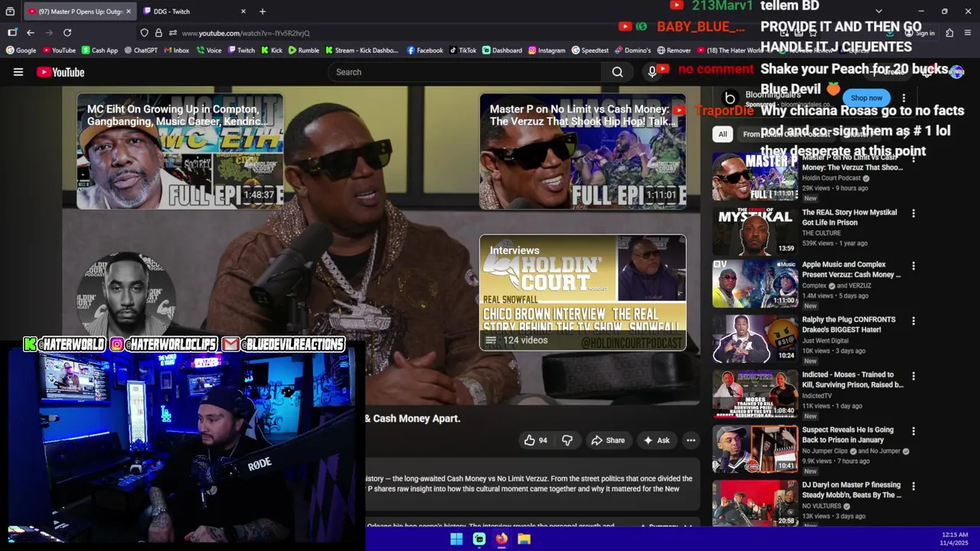Viewport: 980px width, 551px height.
Task: Open the Facebook bookmark
Action: [x=425, y=51]
